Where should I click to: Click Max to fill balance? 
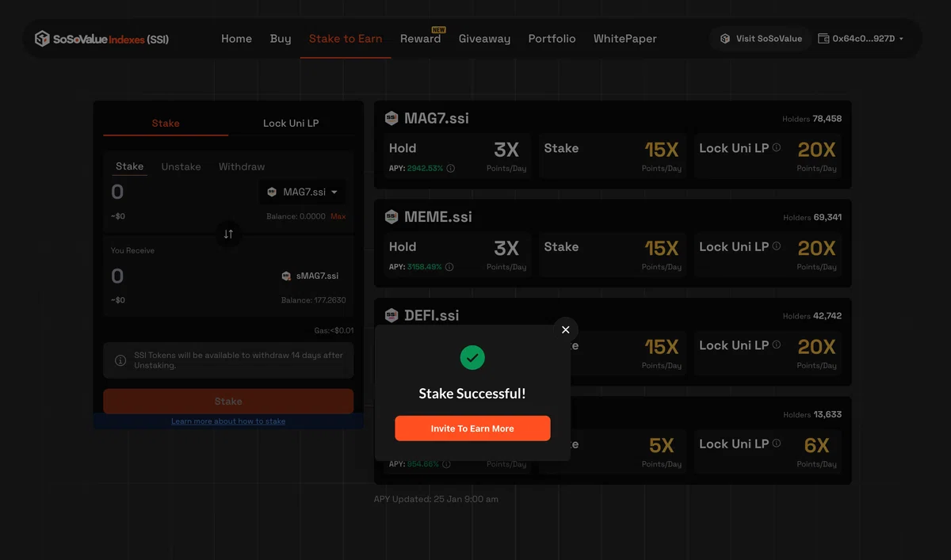(x=338, y=216)
